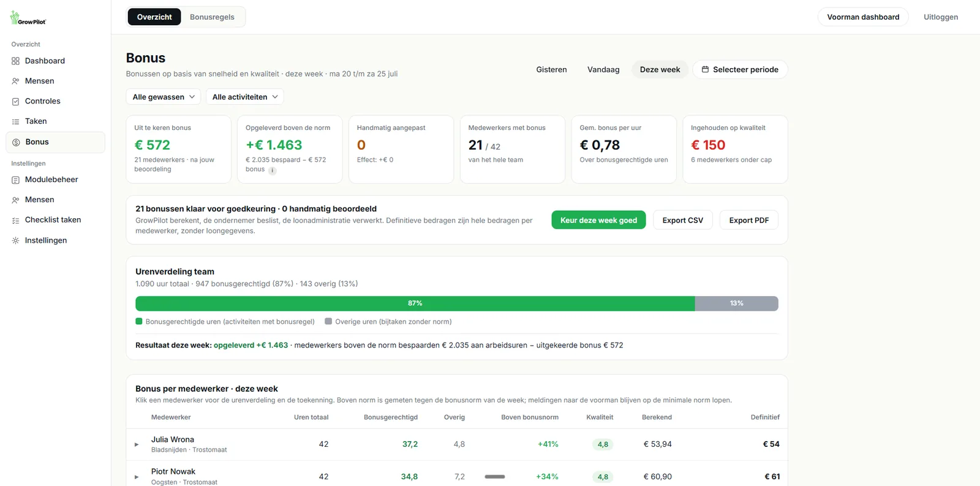This screenshot has width=980, height=486.
Task: Click the info icon next to bespaard bonus
Action: click(273, 170)
